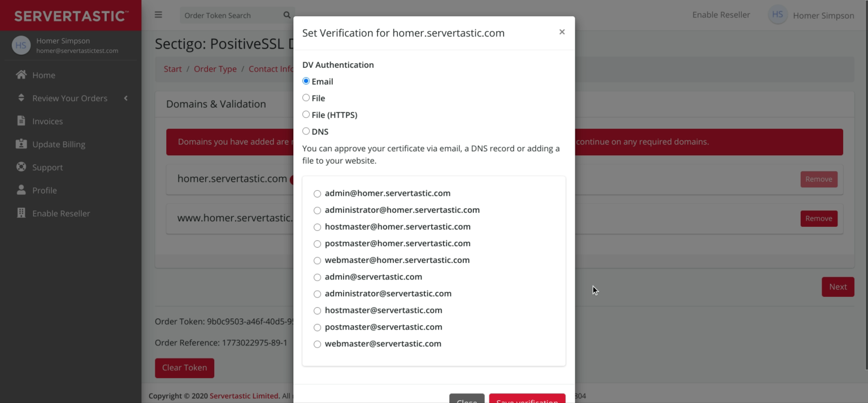Click the Enable Reseller building icon
The width and height of the screenshot is (868, 403).
(x=21, y=213)
